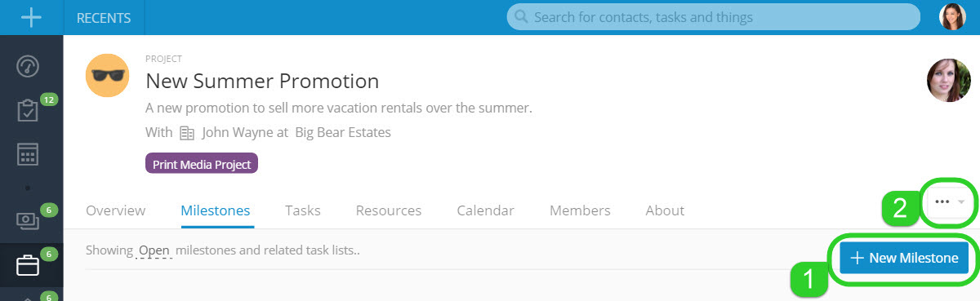
Task: Open the RECENTS menu
Action: (105, 17)
